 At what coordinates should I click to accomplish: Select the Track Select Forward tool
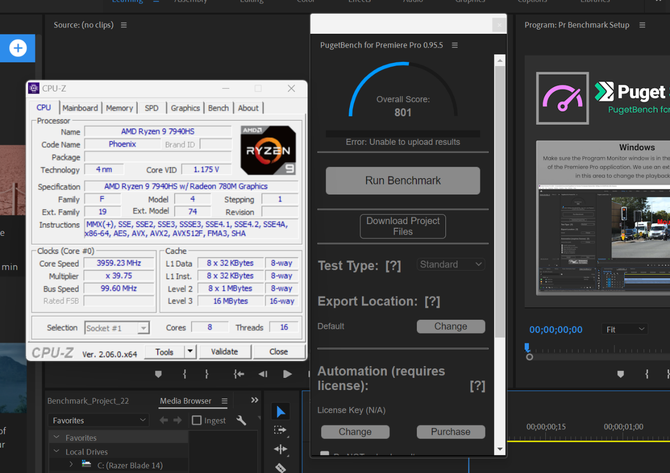280,430
